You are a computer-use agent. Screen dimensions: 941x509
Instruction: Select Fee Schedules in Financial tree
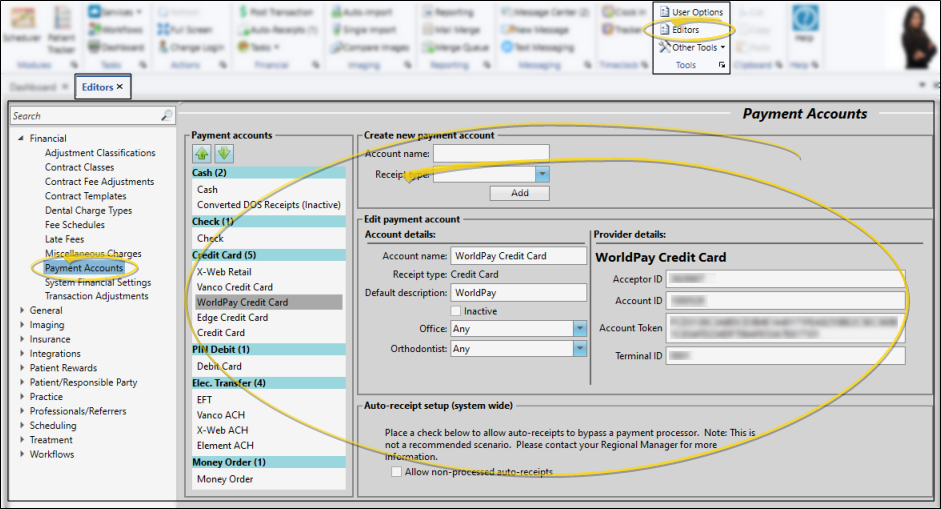pyautogui.click(x=75, y=225)
